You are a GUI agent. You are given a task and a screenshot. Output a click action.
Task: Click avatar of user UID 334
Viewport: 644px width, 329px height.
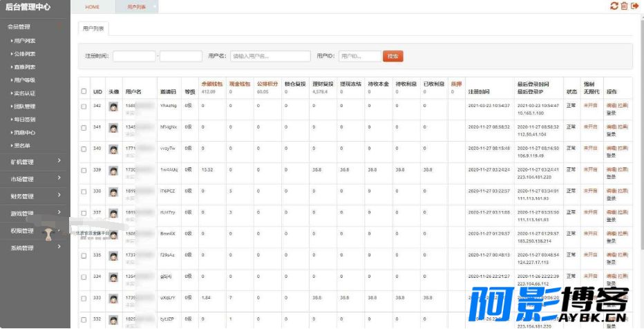point(113,278)
